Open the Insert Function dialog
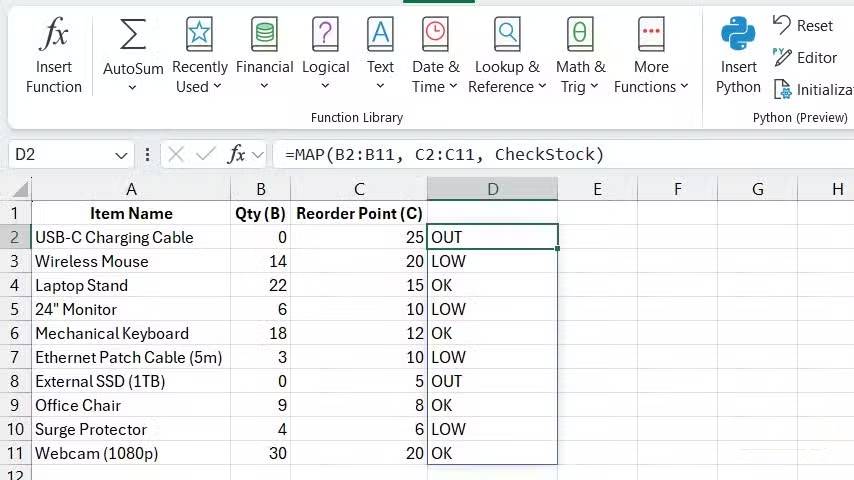Viewport: 854px width, 480px height. pos(53,55)
